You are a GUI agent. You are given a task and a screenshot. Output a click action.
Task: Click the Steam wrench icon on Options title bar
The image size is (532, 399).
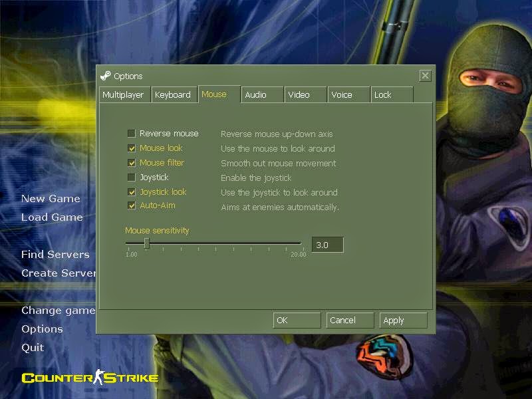106,76
